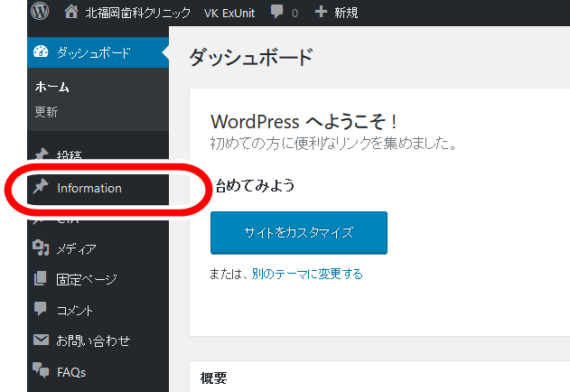570x392 pixels.
Task: Click the お問い合わせ envelope icon
Action: [x=41, y=340]
